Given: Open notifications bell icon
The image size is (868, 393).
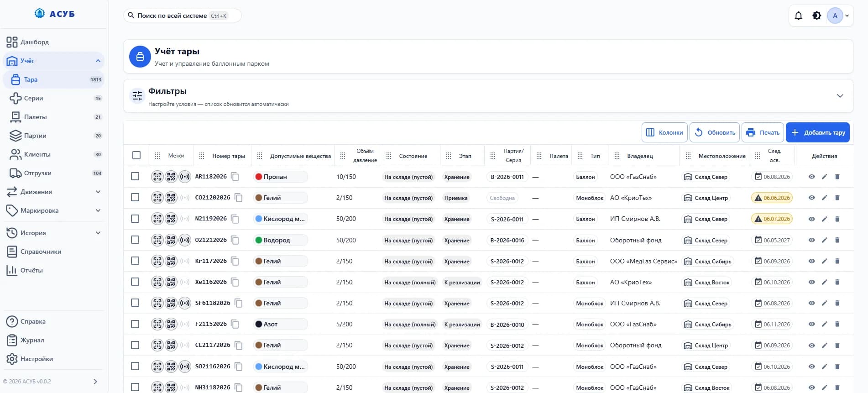Looking at the screenshot, I should click(x=798, y=16).
